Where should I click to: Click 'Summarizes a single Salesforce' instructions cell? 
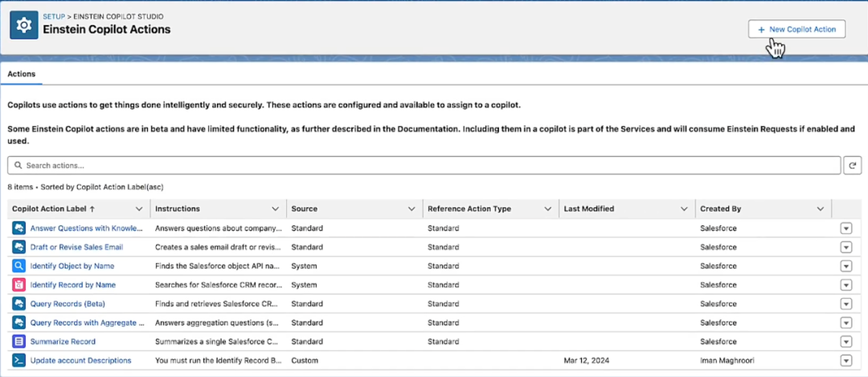point(218,341)
